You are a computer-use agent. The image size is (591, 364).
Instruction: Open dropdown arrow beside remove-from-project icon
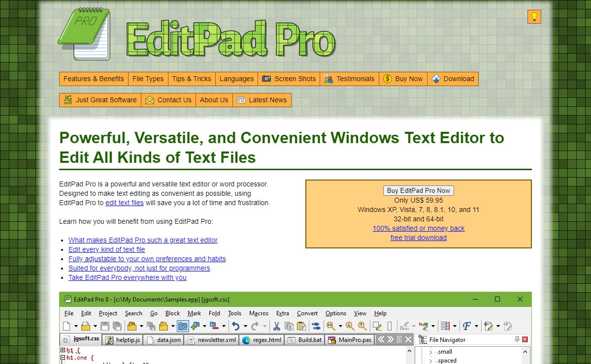point(224,326)
